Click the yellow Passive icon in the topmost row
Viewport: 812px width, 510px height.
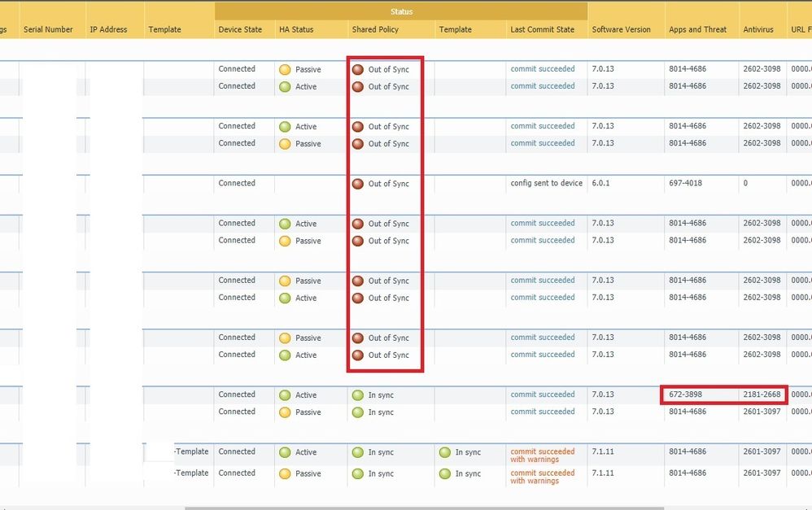coord(285,70)
